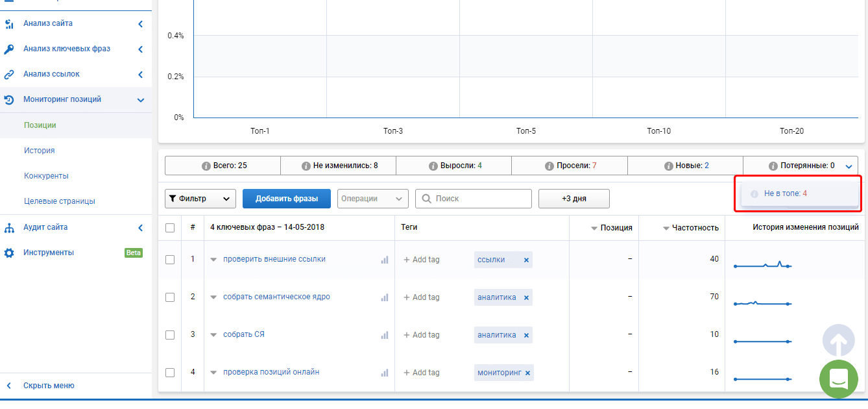868x409 pixels.
Task: Open the проверить внешние ссылки keyword link
Action: [x=274, y=259]
